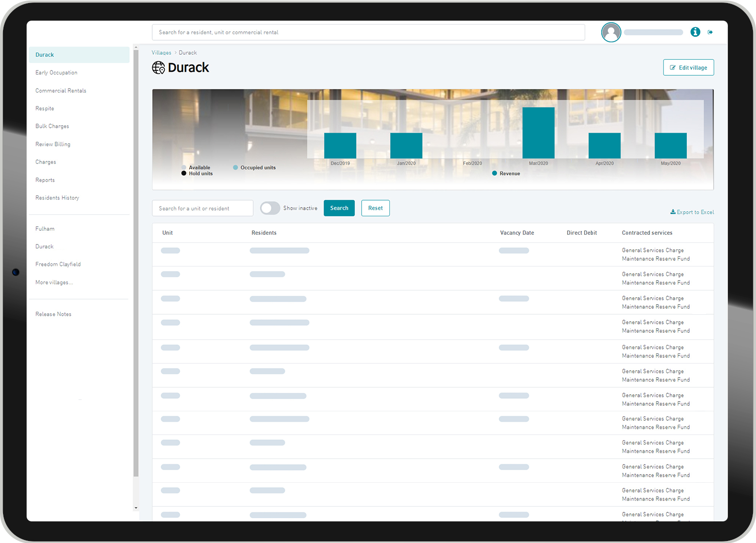Click the Direct Debit column header
Screen dimensions: 756x543
click(x=582, y=233)
